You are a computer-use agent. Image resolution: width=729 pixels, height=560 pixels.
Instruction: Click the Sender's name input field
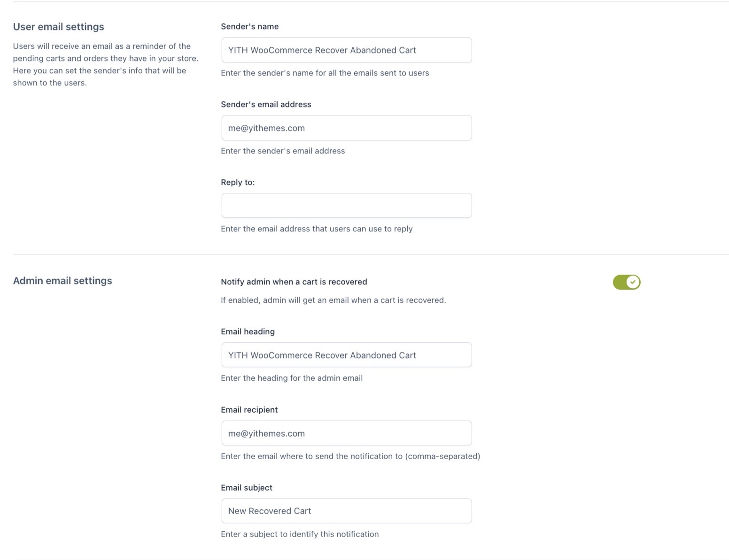point(346,50)
